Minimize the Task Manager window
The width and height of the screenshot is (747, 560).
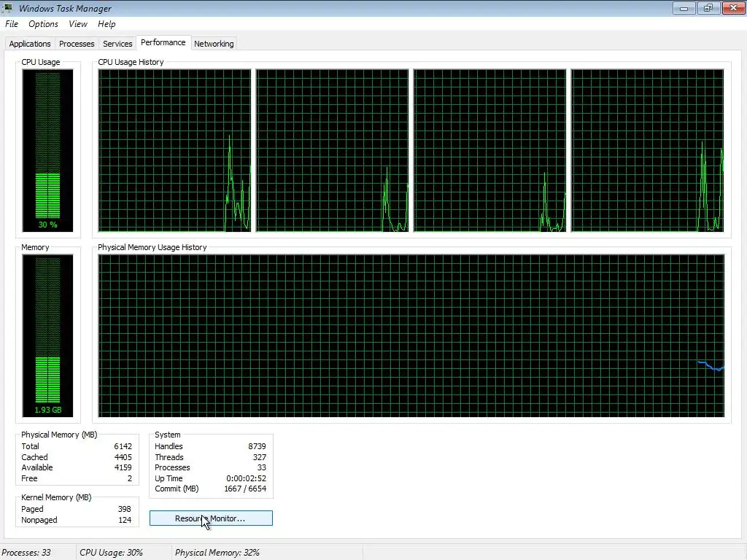click(x=684, y=8)
